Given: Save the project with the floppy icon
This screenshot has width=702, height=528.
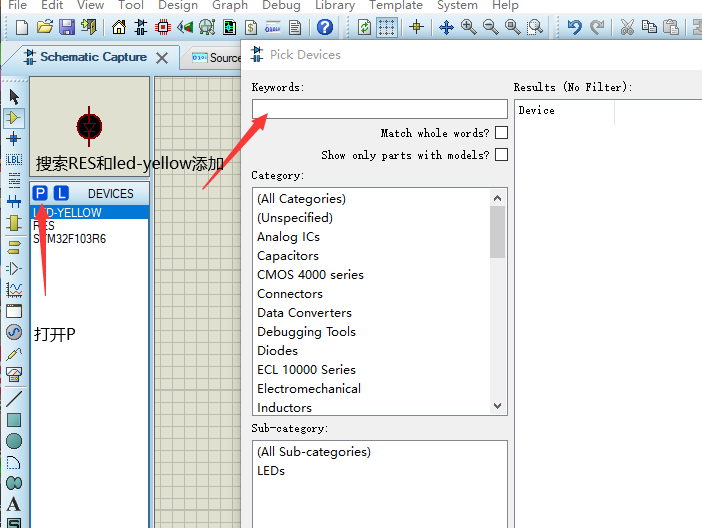Looking at the screenshot, I should [x=67, y=27].
